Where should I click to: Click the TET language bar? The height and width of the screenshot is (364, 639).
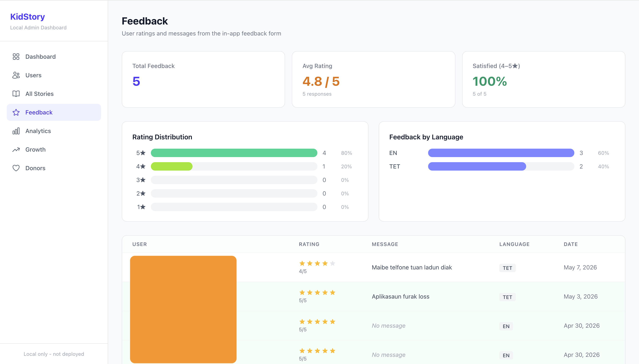point(477,167)
